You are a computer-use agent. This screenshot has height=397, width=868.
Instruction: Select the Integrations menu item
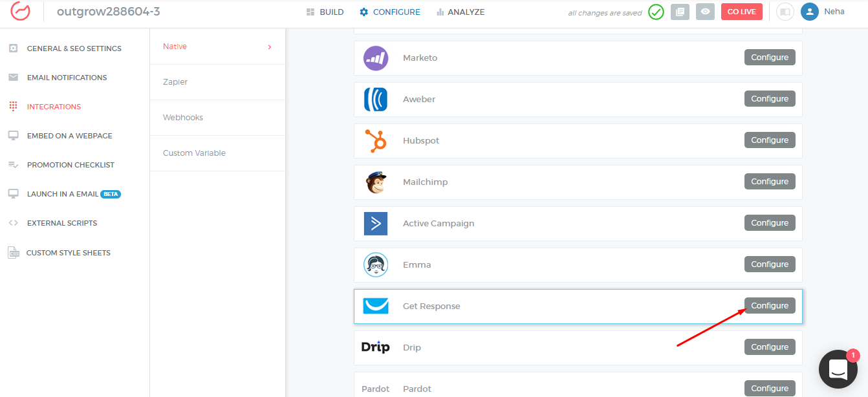(x=54, y=107)
